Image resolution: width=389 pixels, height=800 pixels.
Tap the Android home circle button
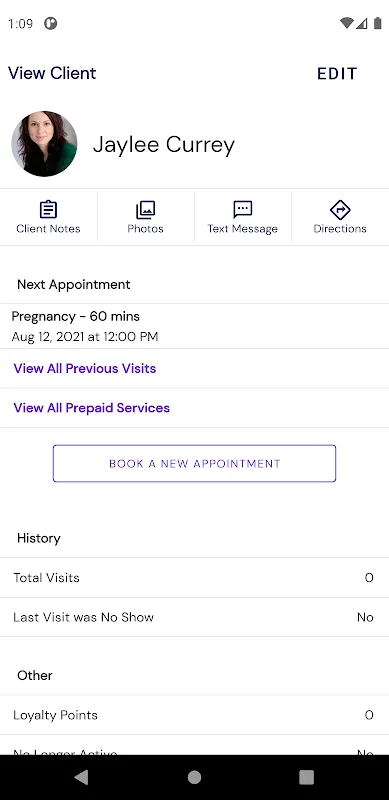[x=194, y=777]
